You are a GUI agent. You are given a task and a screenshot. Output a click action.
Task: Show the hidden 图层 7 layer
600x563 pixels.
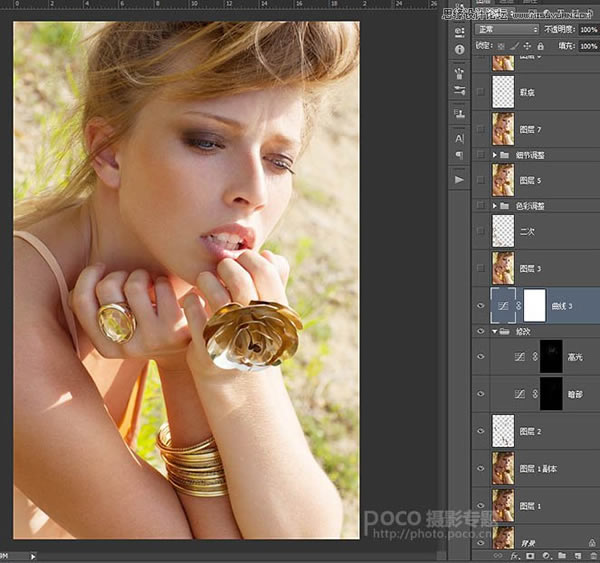tap(481, 129)
